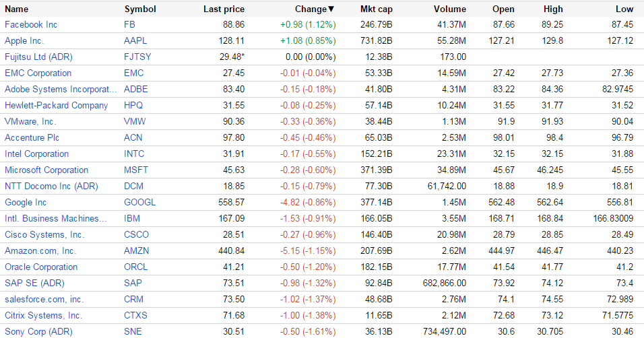Select the ADBE ticker symbol link
This screenshot has width=644, height=338.
point(136,89)
